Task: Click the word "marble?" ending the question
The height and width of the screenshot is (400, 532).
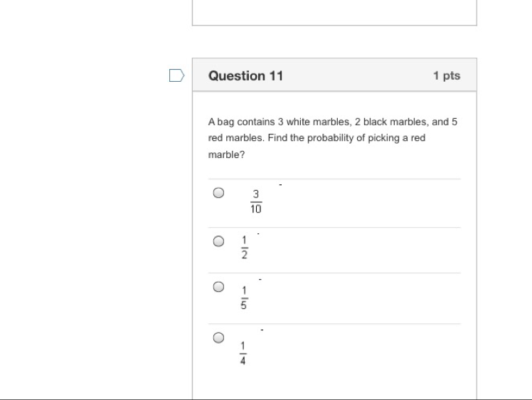Action: (226, 154)
